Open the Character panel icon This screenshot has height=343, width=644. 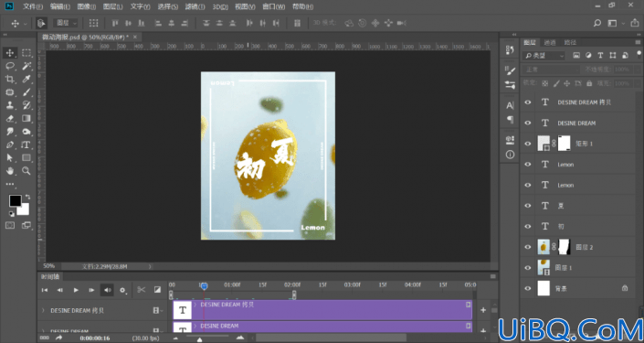(510, 105)
